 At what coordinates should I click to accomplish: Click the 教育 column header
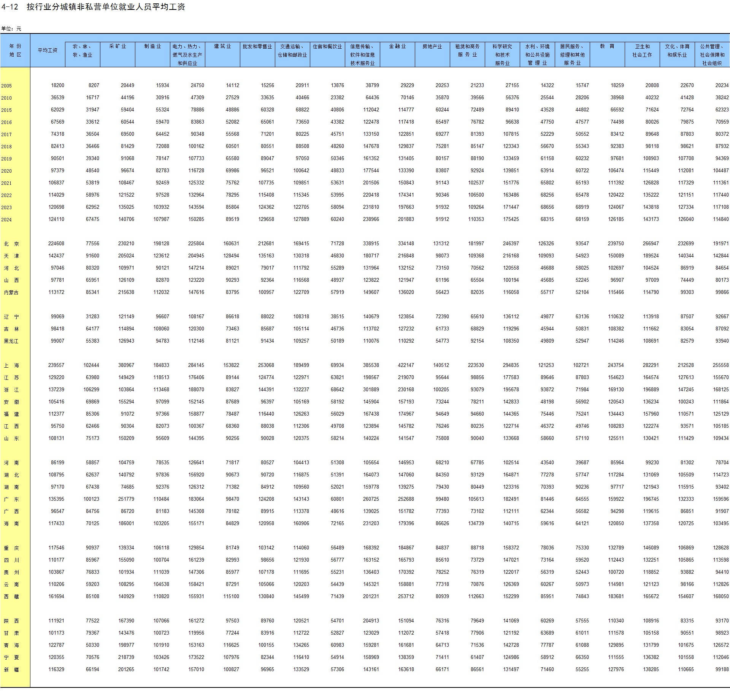(607, 46)
